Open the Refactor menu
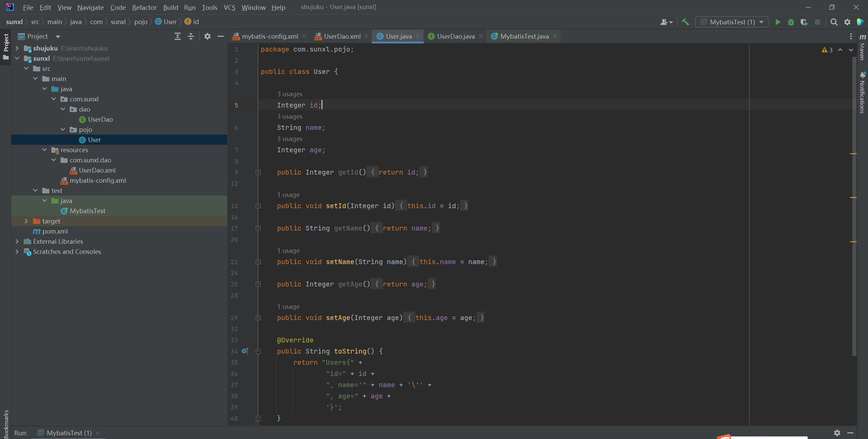Screen dimensions: 868x439 point(144,7)
